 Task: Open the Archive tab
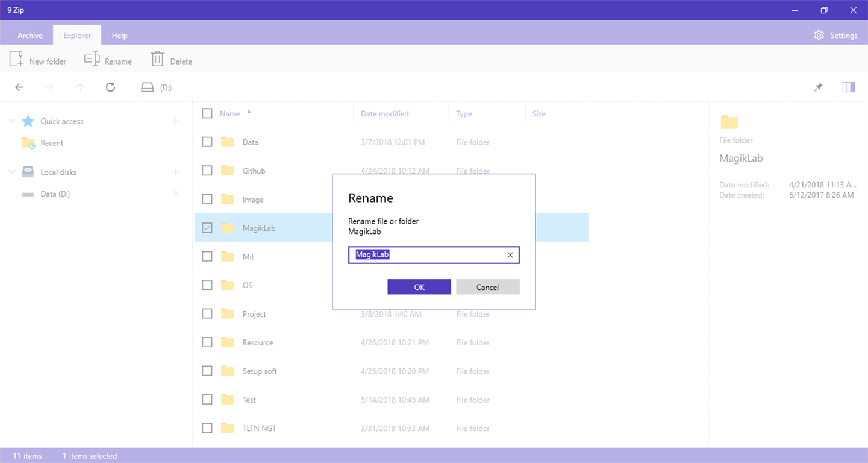coord(30,35)
